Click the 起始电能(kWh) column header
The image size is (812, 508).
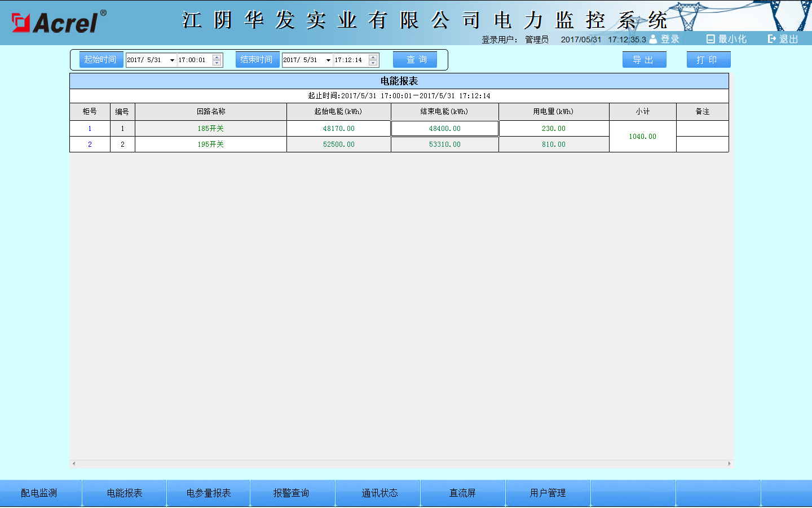point(339,112)
